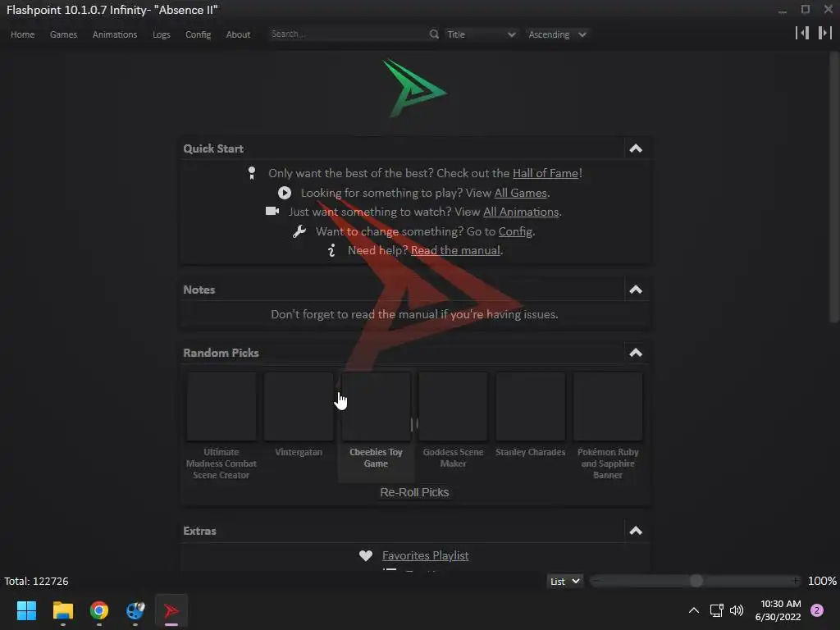Open the Animations tab
Viewport: 840px width, 630px height.
click(x=115, y=34)
